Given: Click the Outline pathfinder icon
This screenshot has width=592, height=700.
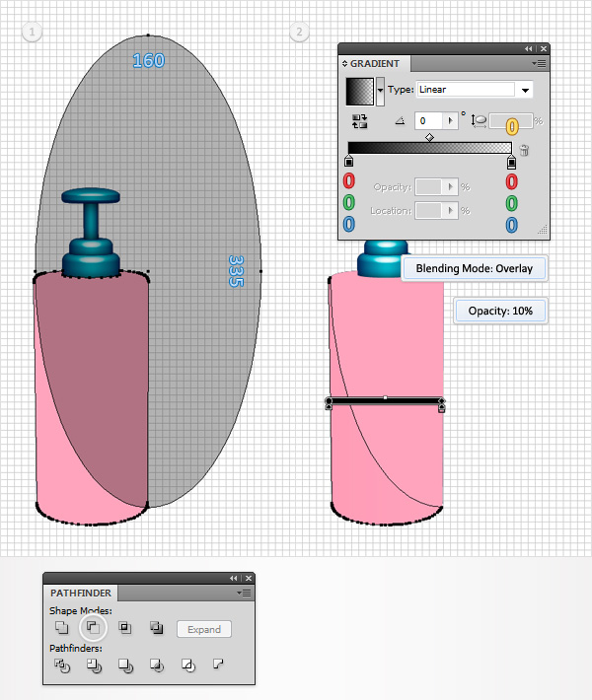Looking at the screenshot, I should click(x=188, y=665).
